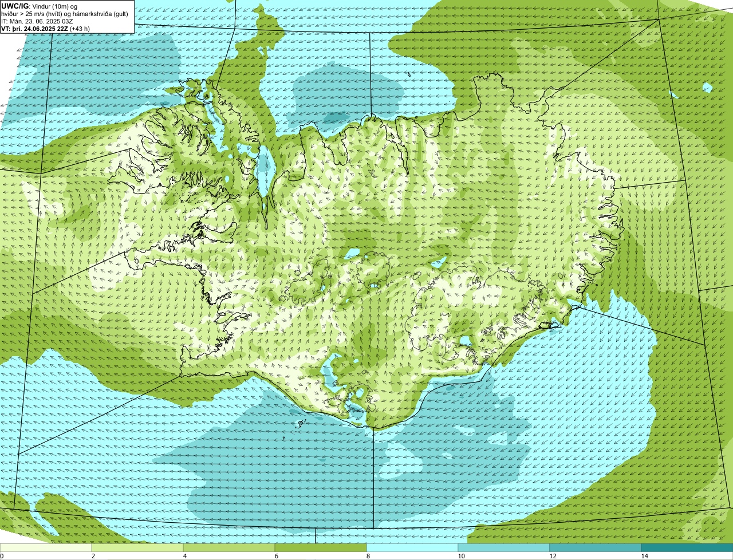Click the scale label '8'
The width and height of the screenshot is (733, 560).
367,556
